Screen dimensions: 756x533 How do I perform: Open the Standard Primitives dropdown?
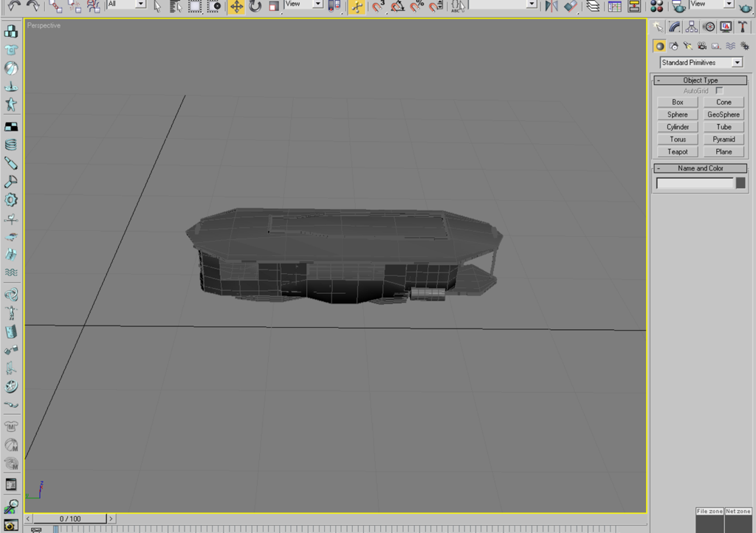tap(737, 63)
